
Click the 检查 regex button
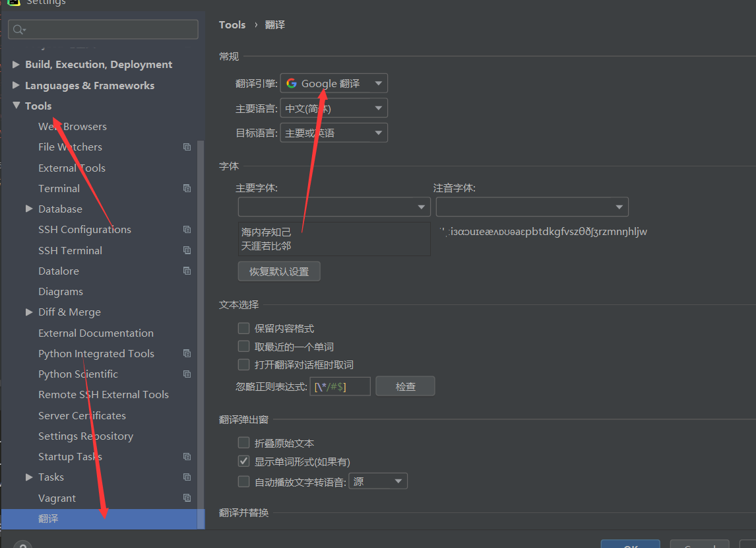click(405, 386)
